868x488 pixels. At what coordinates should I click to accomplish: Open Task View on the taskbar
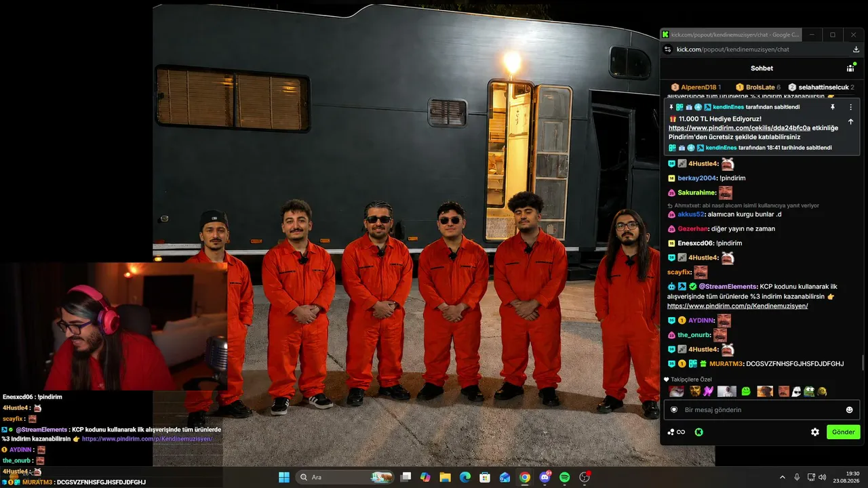tap(406, 477)
